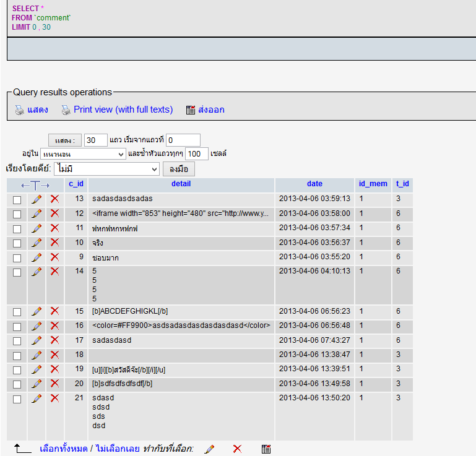The width and height of the screenshot is (476, 456).
Task: Toggle full texts arrows in header
Action: [x=35, y=186]
